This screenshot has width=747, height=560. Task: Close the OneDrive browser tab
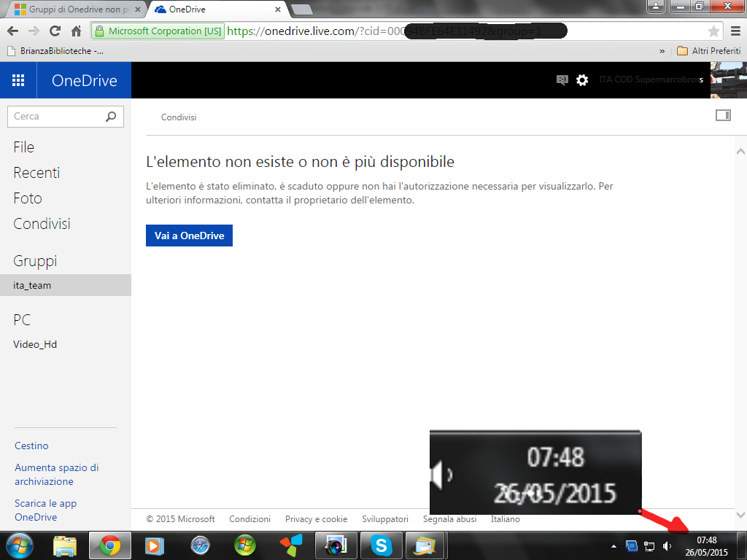click(x=278, y=9)
